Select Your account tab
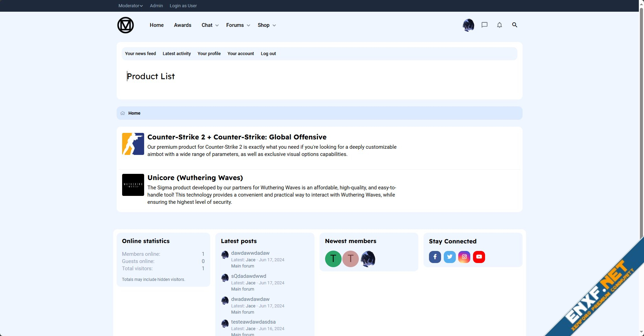The width and height of the screenshot is (644, 336). point(241,54)
